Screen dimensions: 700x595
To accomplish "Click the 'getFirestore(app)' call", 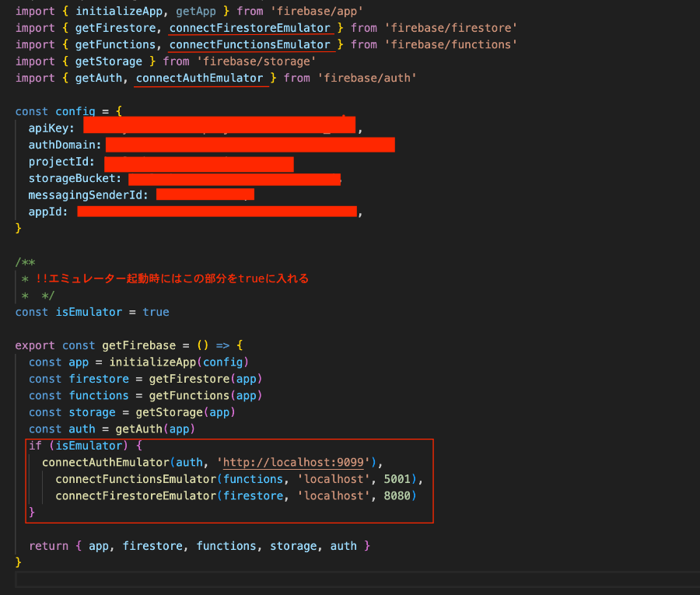I will click(206, 380).
